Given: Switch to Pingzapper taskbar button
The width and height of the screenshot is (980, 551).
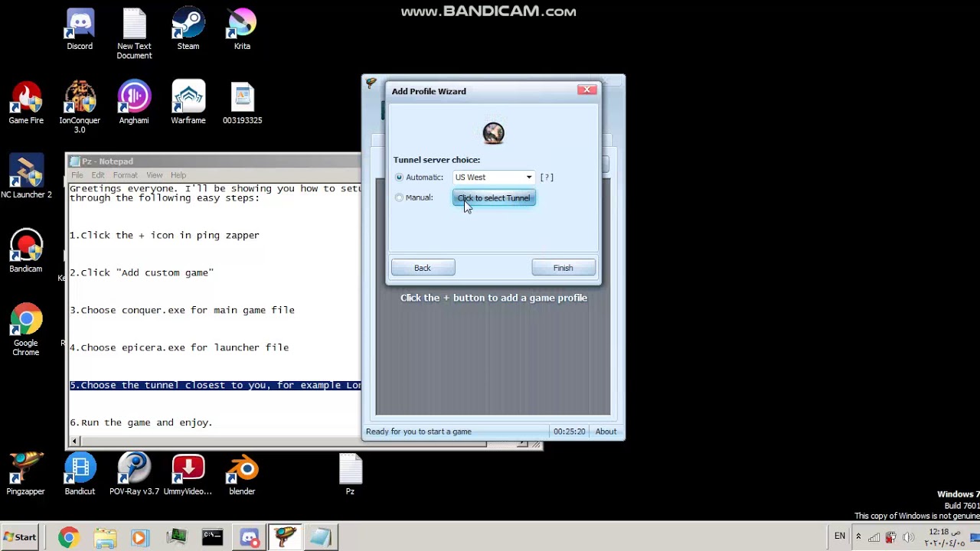Looking at the screenshot, I should (x=286, y=538).
